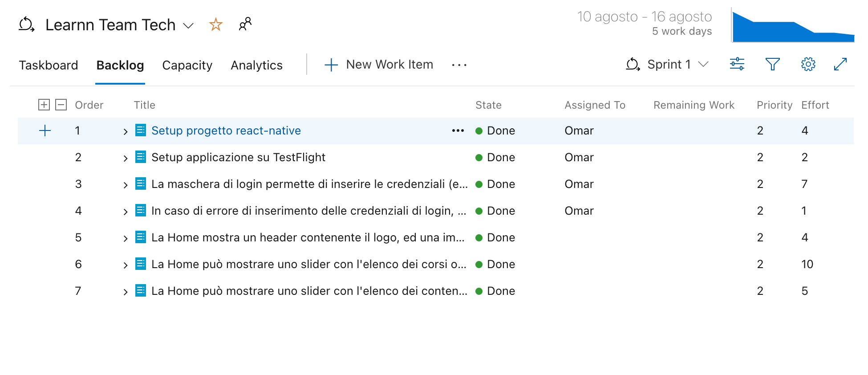Click the sprint icon beside Learnn Team Tech
868x375 pixels.
tap(26, 24)
